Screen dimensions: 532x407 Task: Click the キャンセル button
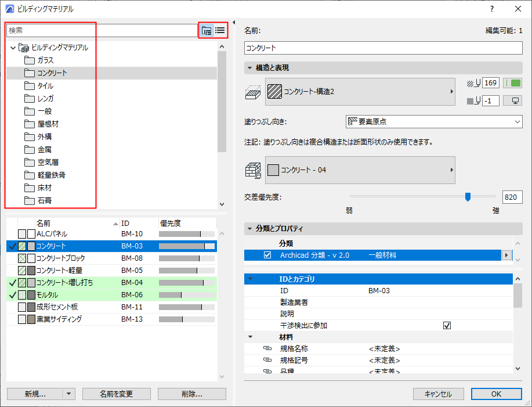click(x=439, y=394)
